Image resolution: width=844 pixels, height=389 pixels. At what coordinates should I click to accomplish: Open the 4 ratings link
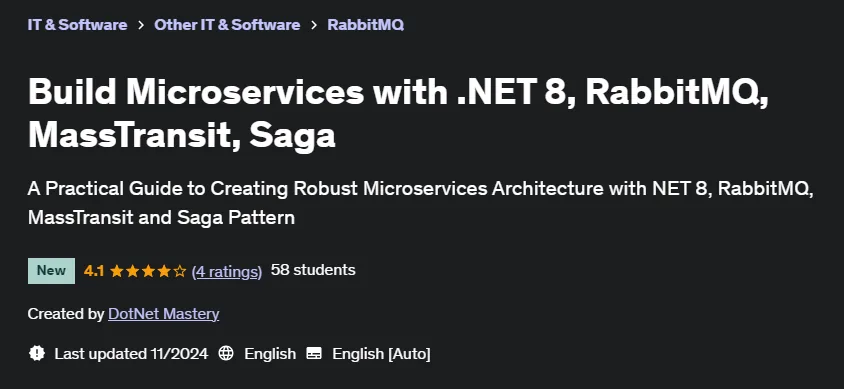[x=227, y=271]
